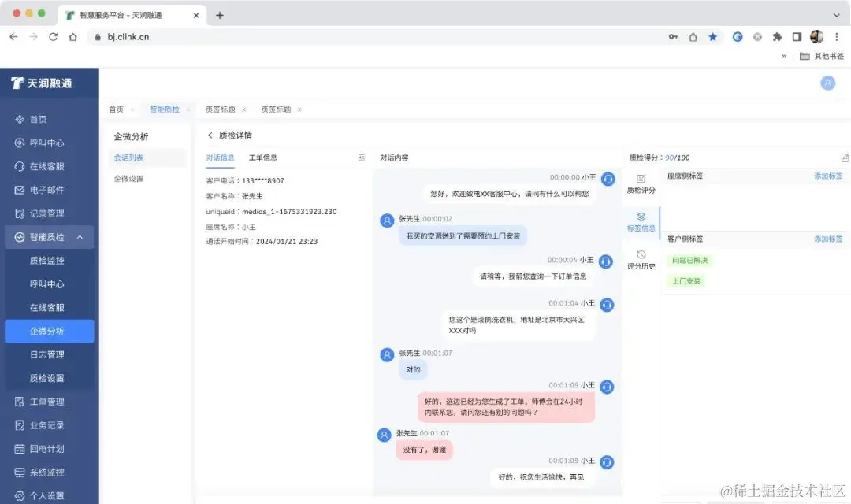The width and height of the screenshot is (851, 504).
Task: Click the share icon in address bar
Action: [x=693, y=37]
